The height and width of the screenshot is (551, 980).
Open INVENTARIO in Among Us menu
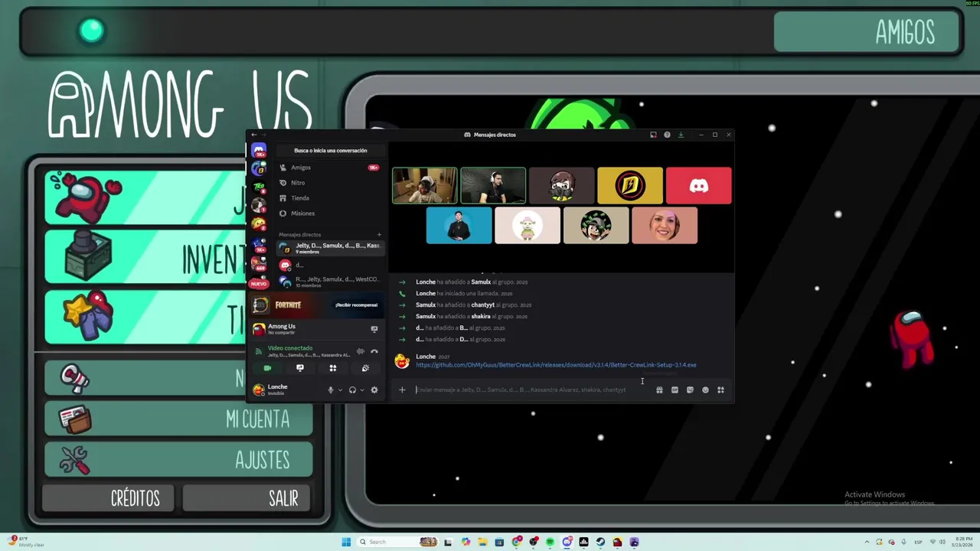click(145, 259)
